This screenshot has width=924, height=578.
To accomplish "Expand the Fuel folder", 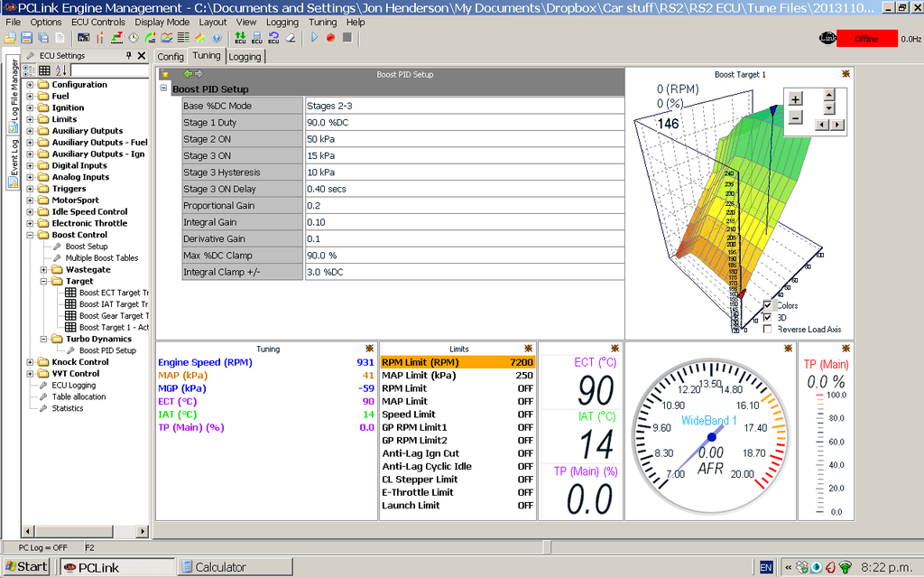I will (30, 96).
